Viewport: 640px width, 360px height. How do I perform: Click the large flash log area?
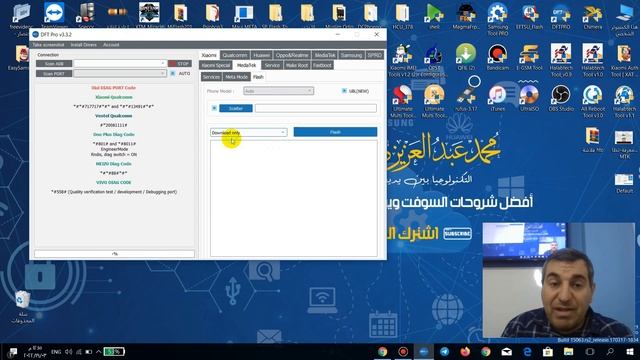click(294, 198)
